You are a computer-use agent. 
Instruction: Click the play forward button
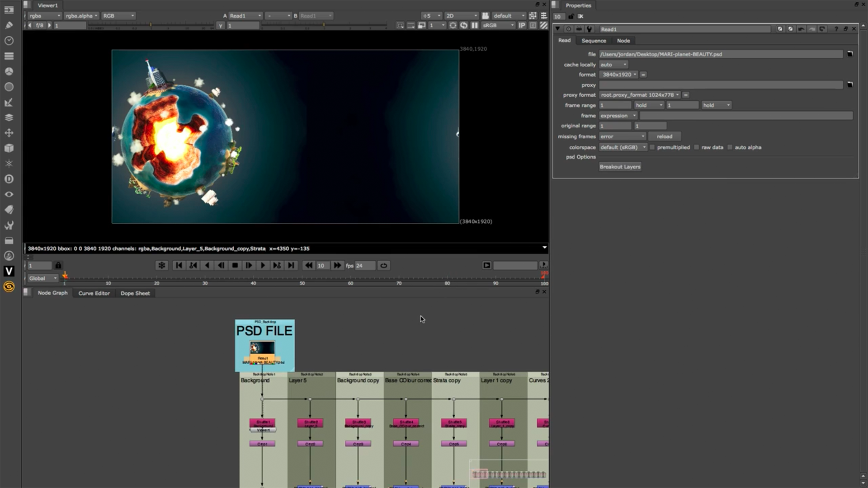[x=263, y=266]
